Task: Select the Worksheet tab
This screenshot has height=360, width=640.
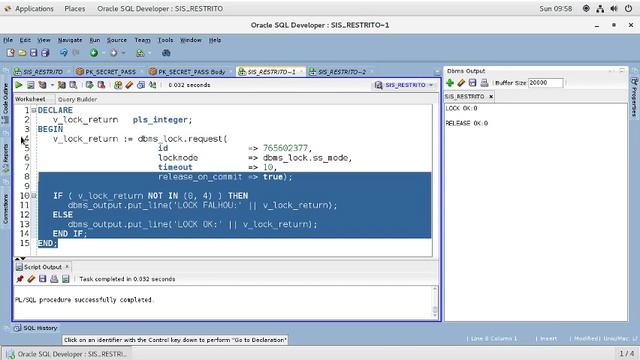Action: click(x=30, y=99)
